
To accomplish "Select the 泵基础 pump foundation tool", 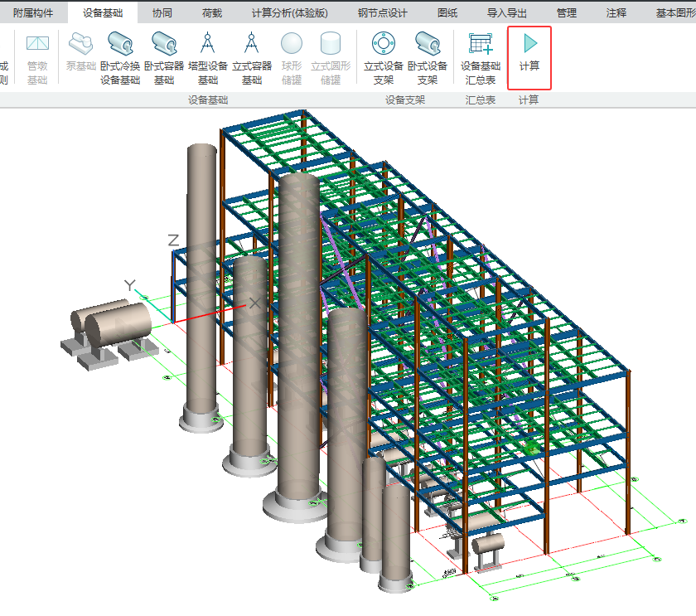I will pos(80,51).
